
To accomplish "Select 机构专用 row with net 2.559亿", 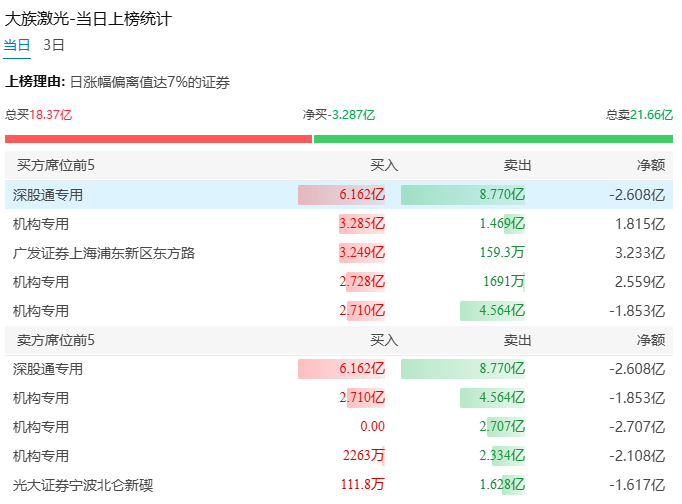I will (339, 282).
